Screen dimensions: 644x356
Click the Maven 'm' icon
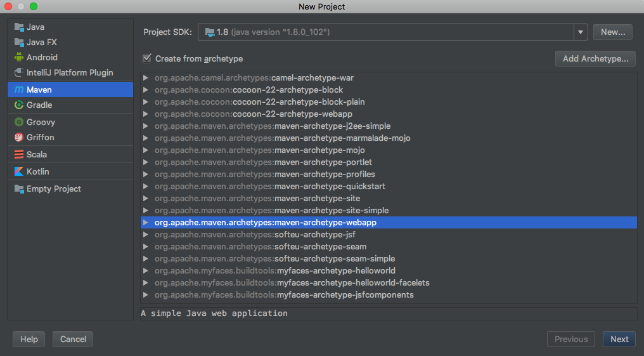coord(19,89)
